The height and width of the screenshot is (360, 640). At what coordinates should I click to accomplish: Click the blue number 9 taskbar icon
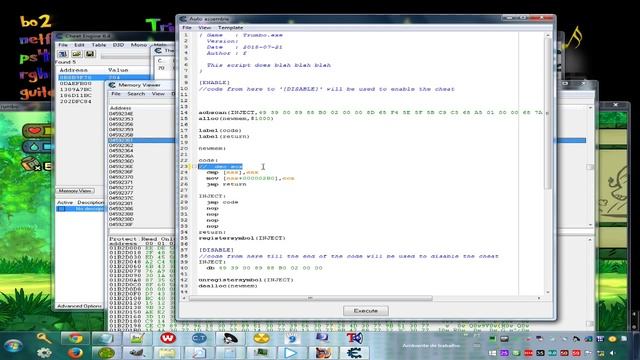[x=292, y=338]
